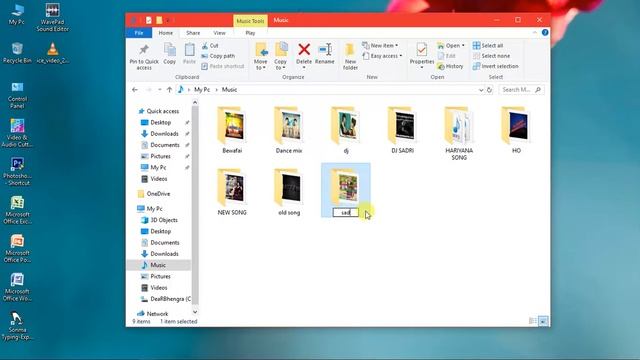Open WavePad Sound Editor desktop icon
This screenshot has width=640, height=360.
tap(52, 17)
